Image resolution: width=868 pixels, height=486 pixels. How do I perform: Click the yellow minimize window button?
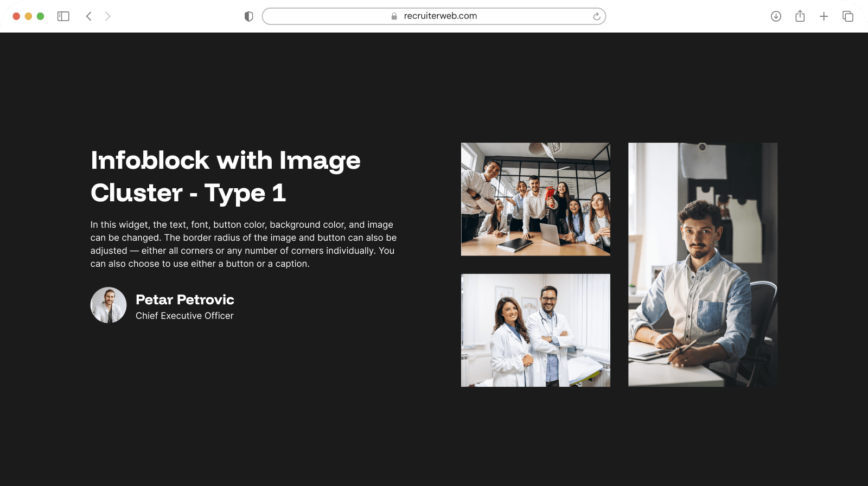tap(28, 16)
